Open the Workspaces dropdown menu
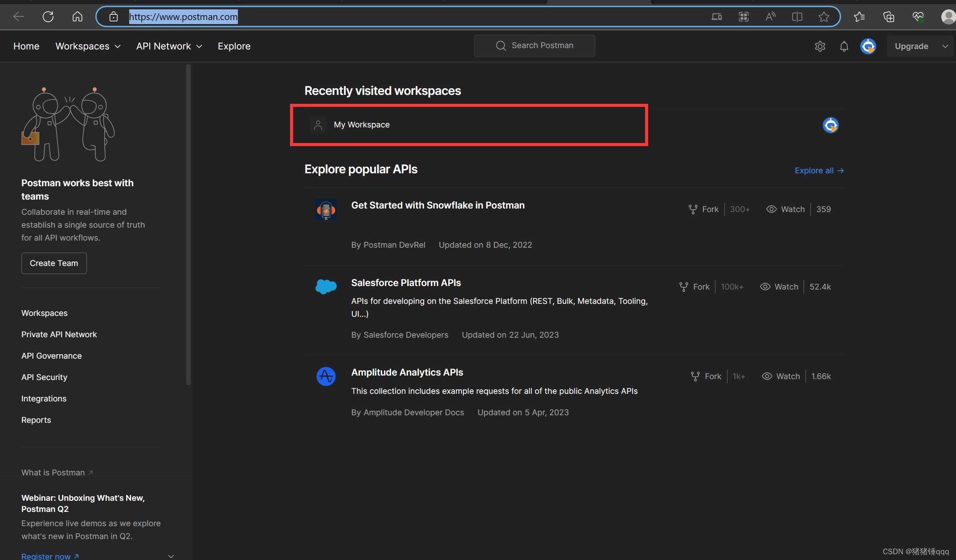Screen dimensions: 956x560 point(88,46)
